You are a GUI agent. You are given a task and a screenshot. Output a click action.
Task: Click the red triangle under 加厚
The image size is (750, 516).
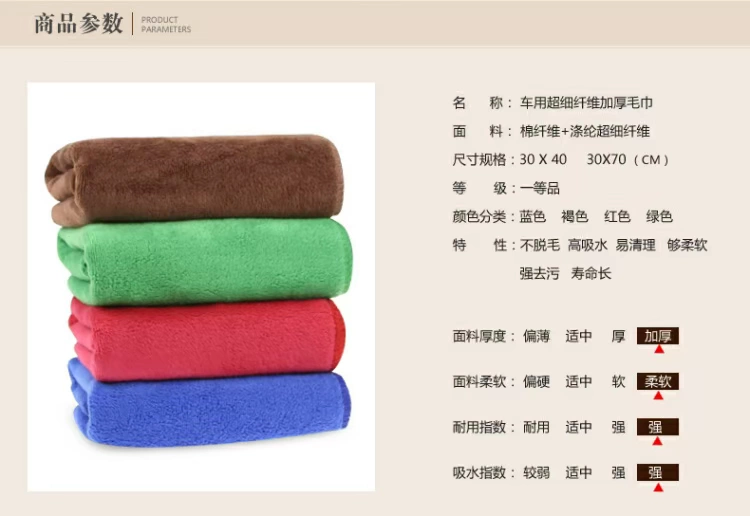659,350
